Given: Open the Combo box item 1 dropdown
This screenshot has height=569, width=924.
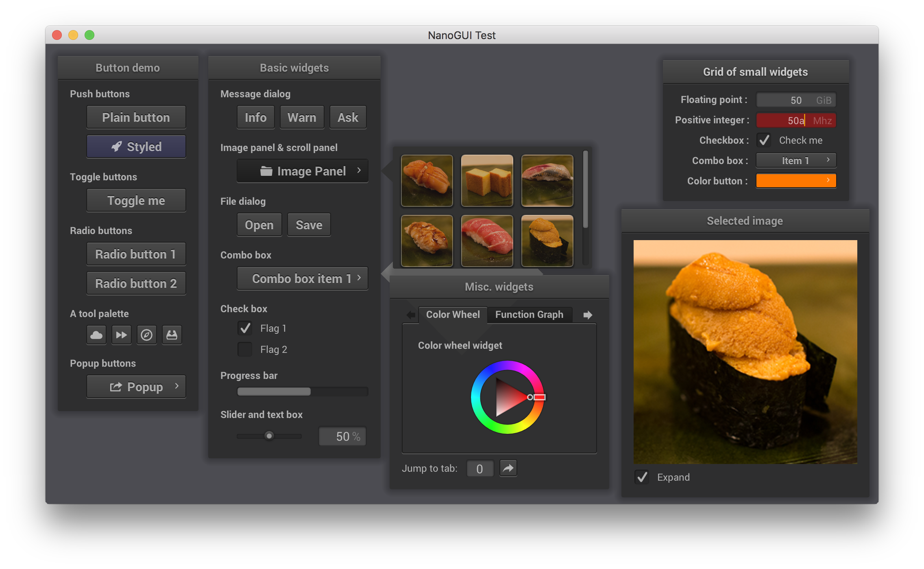Looking at the screenshot, I should click(302, 278).
